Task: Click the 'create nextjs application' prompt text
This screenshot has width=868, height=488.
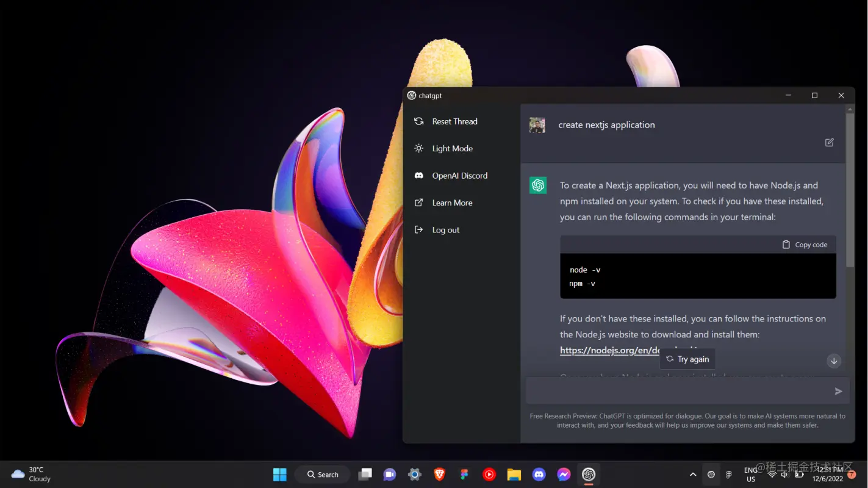Action: [x=606, y=125]
